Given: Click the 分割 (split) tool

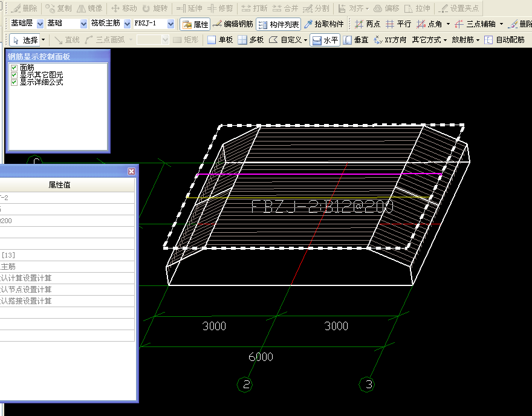Looking at the screenshot, I should [316, 8].
